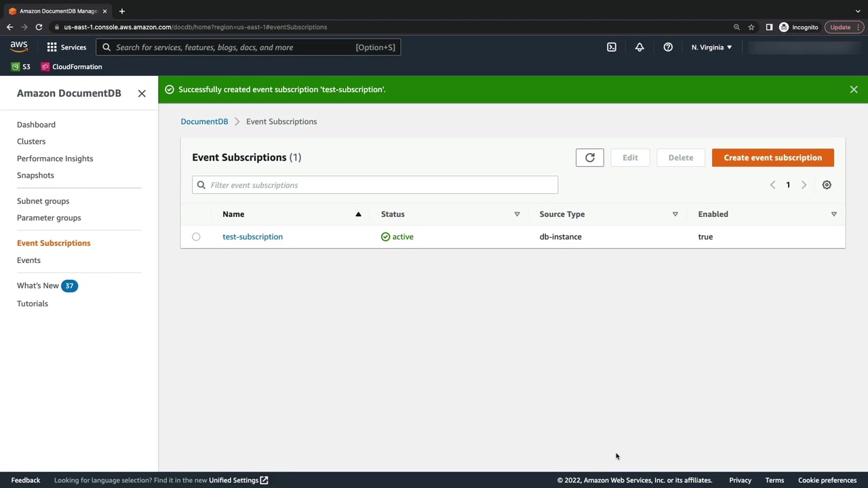Screen dimensions: 868x488
Task: Click the disabled Delete button
Action: tap(681, 158)
